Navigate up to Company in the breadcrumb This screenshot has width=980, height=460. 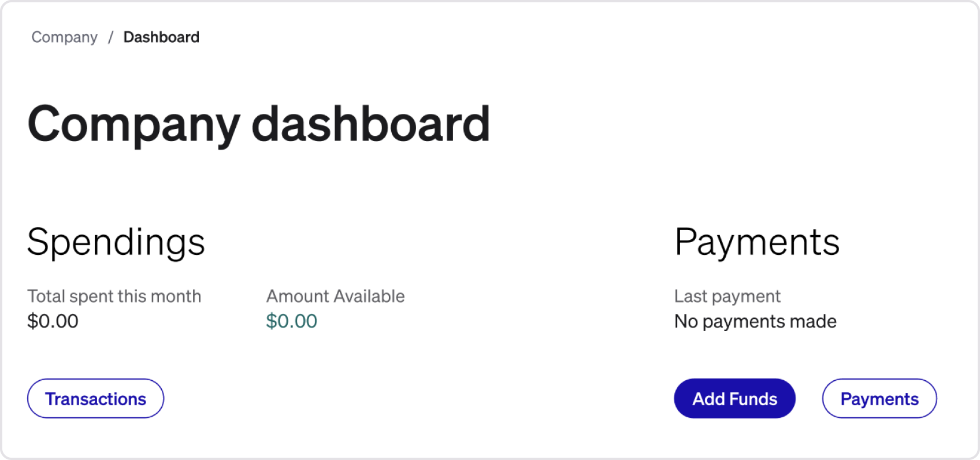click(x=64, y=38)
